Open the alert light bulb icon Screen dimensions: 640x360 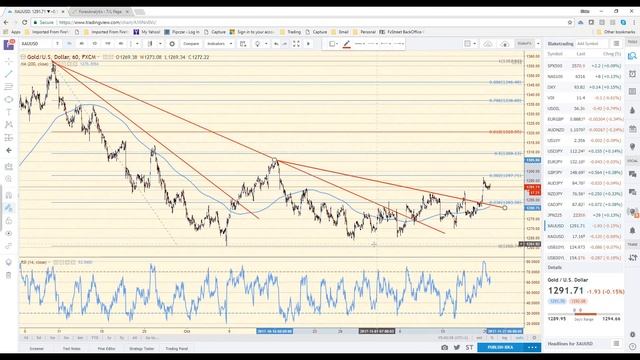click(258, 44)
